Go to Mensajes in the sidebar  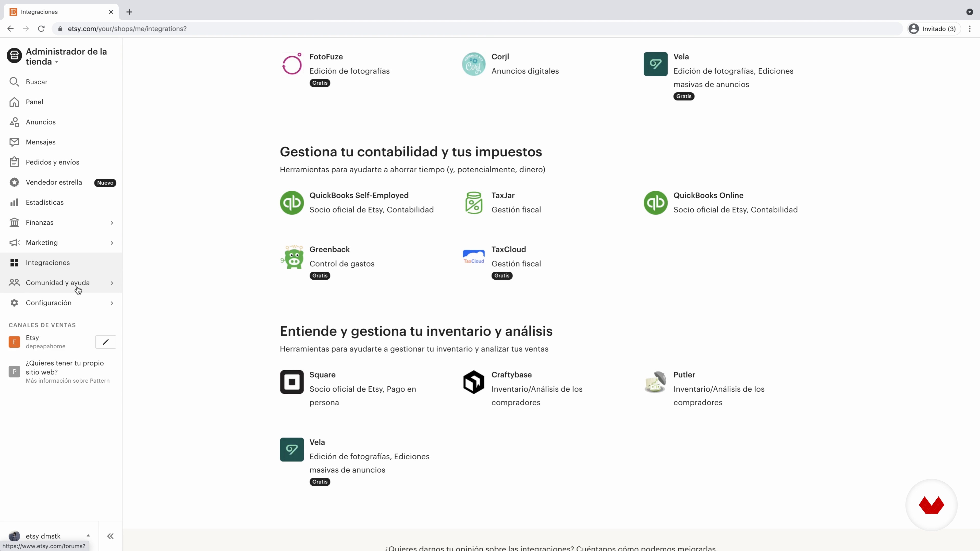pos(61,142)
